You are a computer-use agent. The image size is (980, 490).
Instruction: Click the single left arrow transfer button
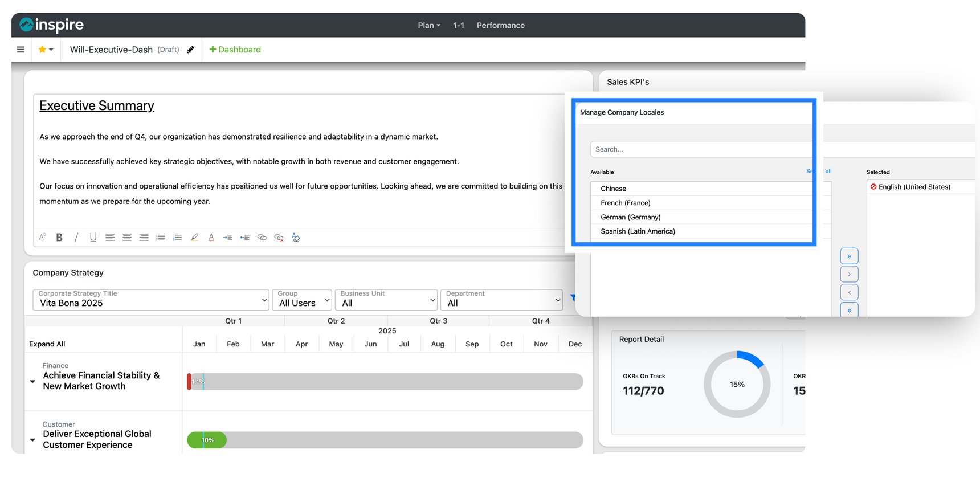click(849, 292)
